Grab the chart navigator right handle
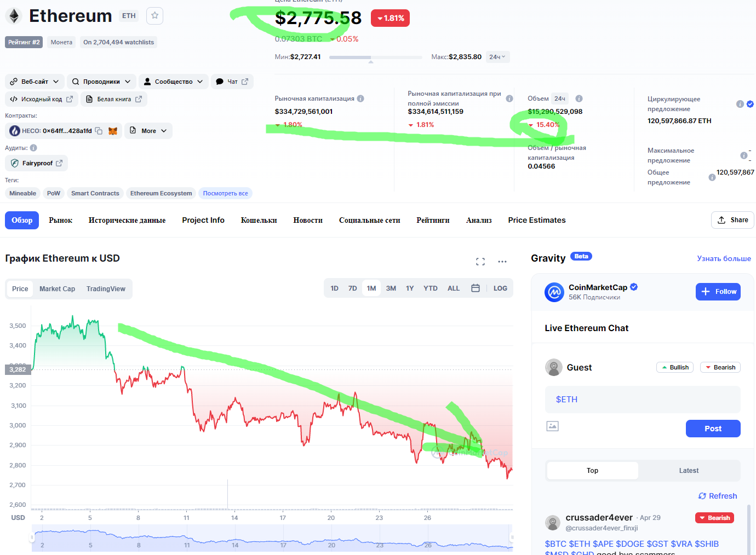This screenshot has height=555, width=756. [x=512, y=538]
